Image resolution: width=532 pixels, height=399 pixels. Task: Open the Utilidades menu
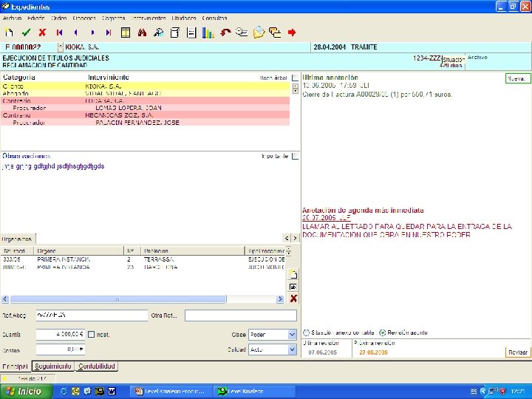coord(183,17)
